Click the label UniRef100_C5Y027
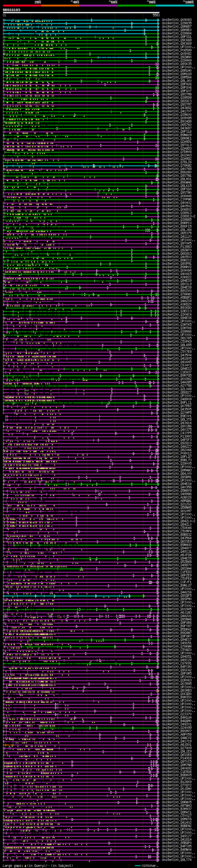This screenshot has width=197, height=868. [177, 816]
